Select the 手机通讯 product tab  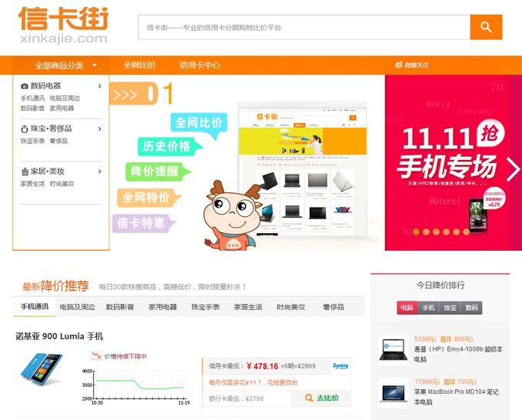pyautogui.click(x=35, y=307)
